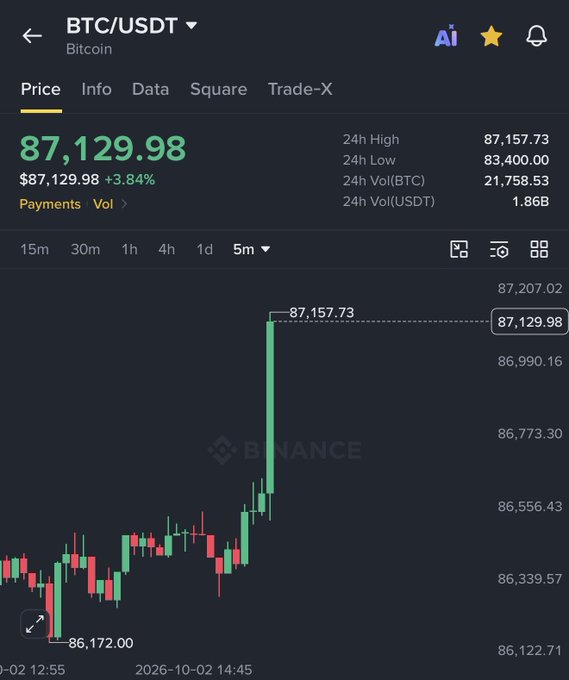Screen dimensions: 569x680
Task: Open the Trade-X tab
Action: [300, 89]
